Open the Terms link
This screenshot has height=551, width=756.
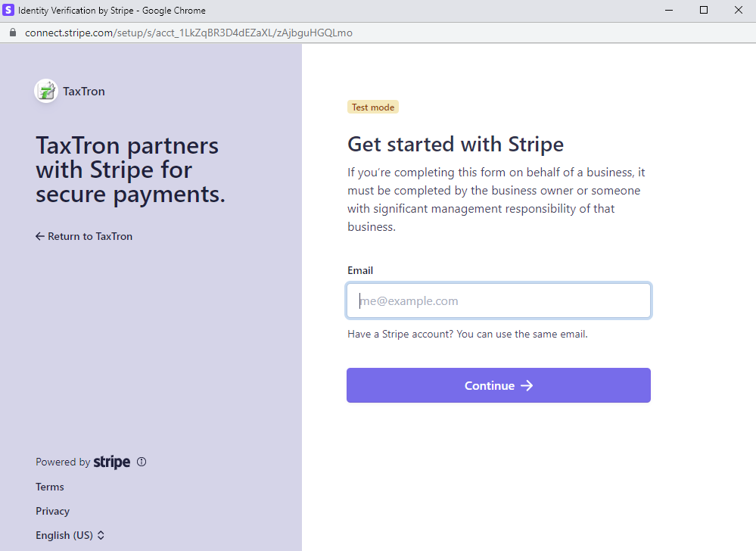(50, 487)
